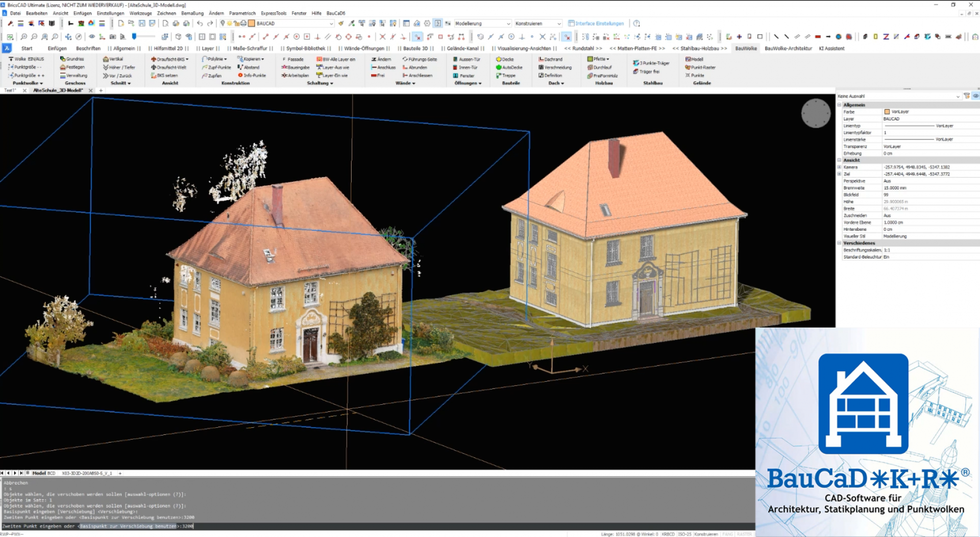Open the Datei menu
The width and height of the screenshot is (980, 537).
(15, 13)
